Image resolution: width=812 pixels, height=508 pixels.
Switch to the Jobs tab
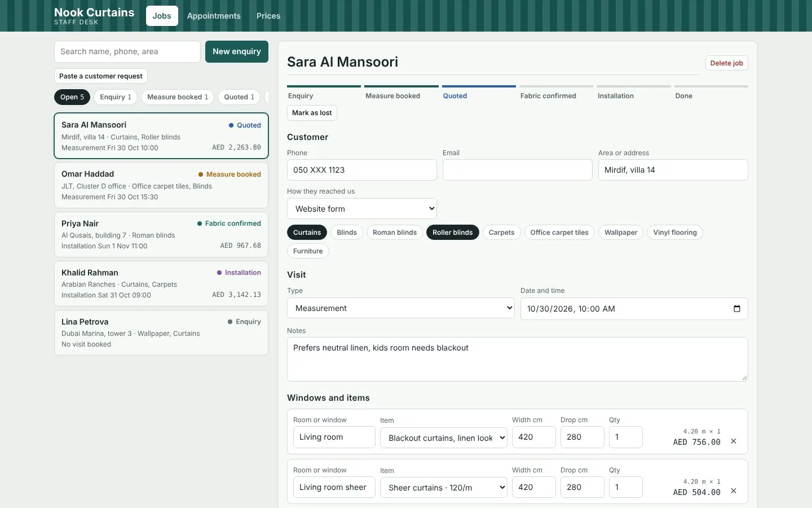click(162, 16)
